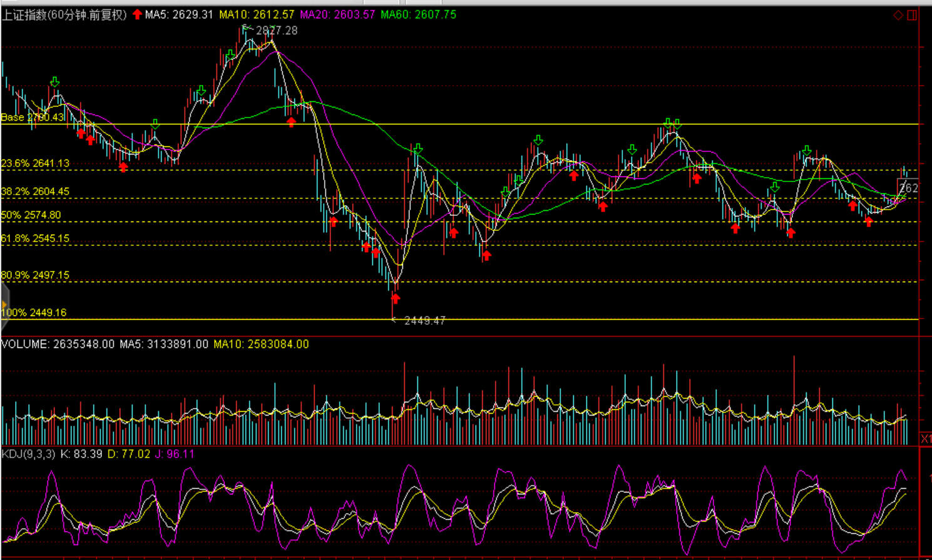Select the MA10 moving average label
Image resolution: width=932 pixels, height=560 pixels.
tap(257, 14)
